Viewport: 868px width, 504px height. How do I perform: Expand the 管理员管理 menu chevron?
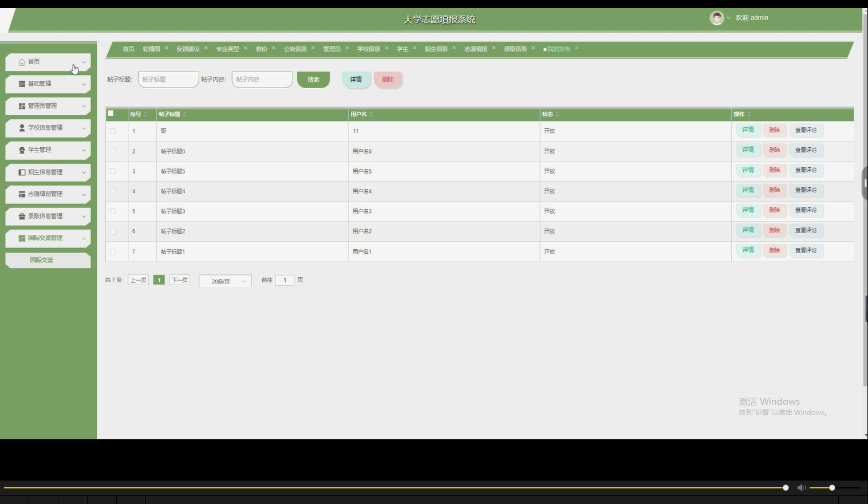(84, 106)
